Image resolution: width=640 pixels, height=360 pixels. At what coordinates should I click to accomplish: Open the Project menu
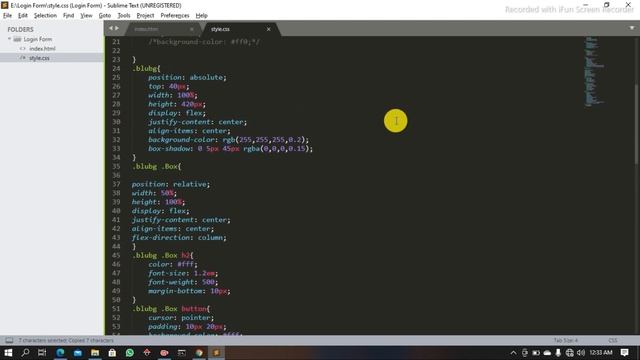coord(145,16)
